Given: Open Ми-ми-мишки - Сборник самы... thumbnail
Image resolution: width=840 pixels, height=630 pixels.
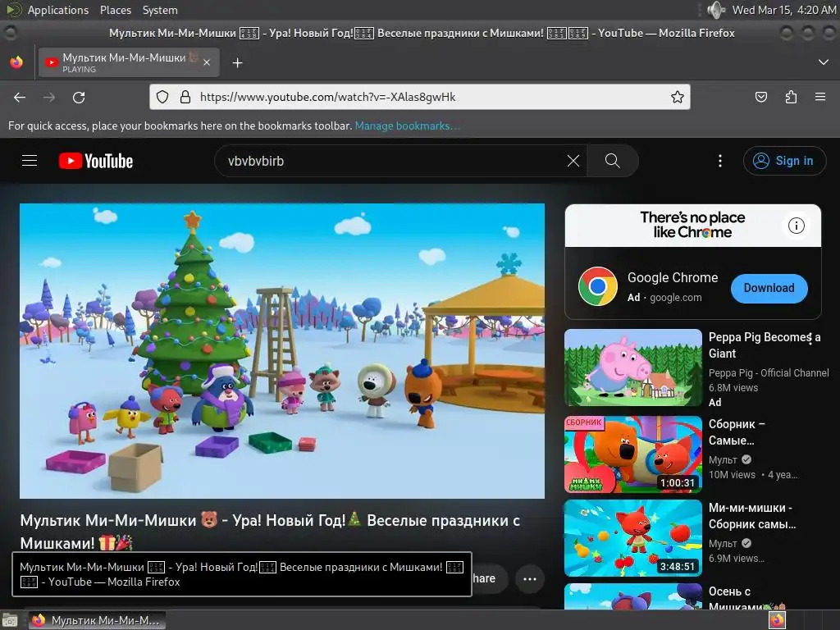Looking at the screenshot, I should tap(632, 538).
